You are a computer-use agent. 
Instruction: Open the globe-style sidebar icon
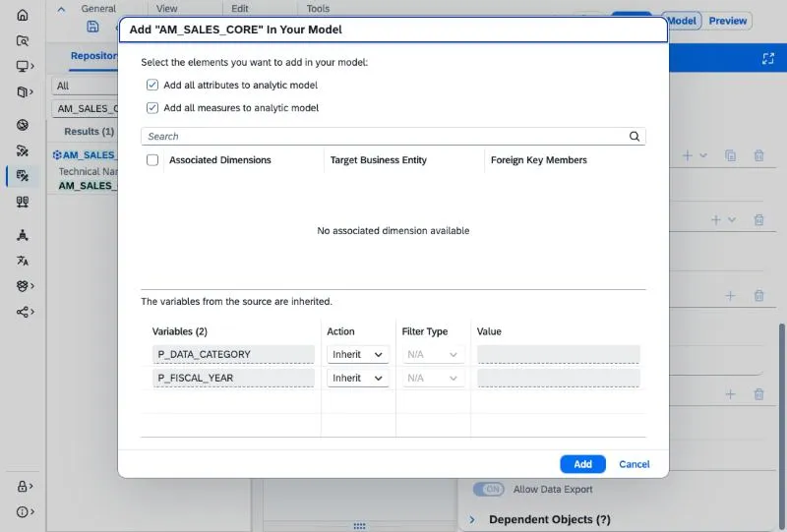click(23, 125)
